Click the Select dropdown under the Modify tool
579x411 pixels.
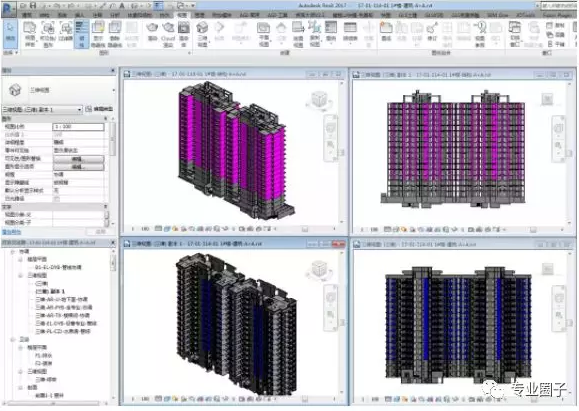pyautogui.click(x=10, y=52)
